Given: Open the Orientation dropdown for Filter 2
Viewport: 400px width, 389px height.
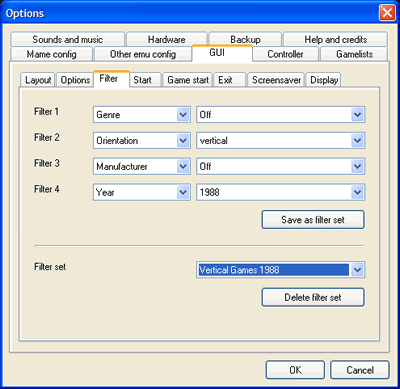Looking at the screenshot, I should [x=142, y=141].
